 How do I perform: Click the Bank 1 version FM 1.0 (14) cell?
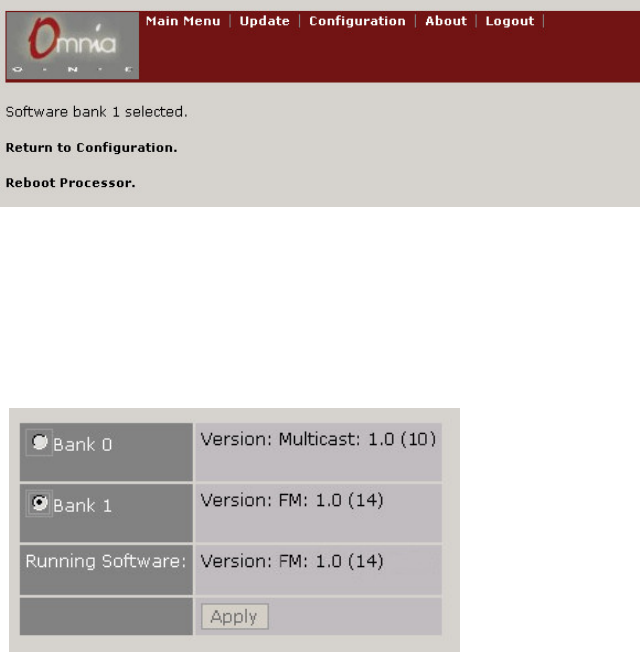(x=318, y=513)
